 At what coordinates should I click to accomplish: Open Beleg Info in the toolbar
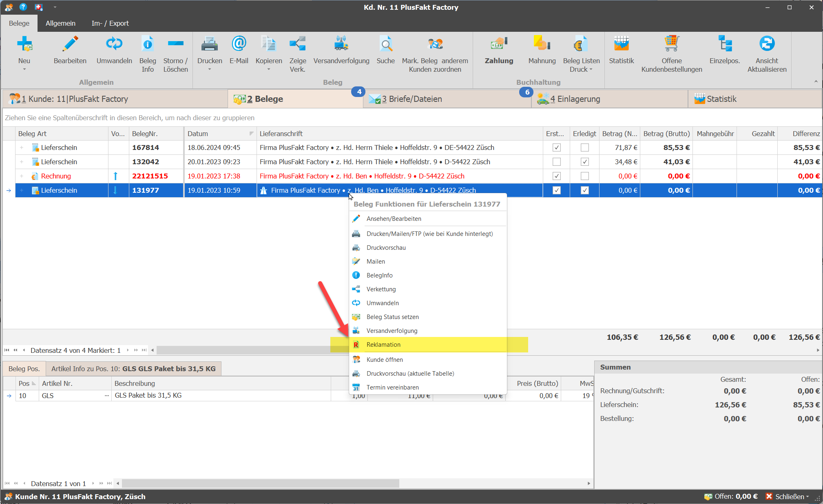148,44
